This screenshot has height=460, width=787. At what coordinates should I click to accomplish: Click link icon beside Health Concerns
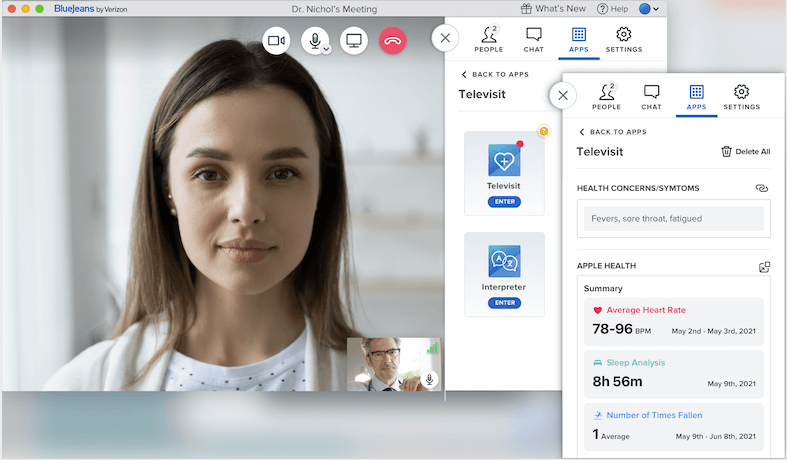[762, 188]
